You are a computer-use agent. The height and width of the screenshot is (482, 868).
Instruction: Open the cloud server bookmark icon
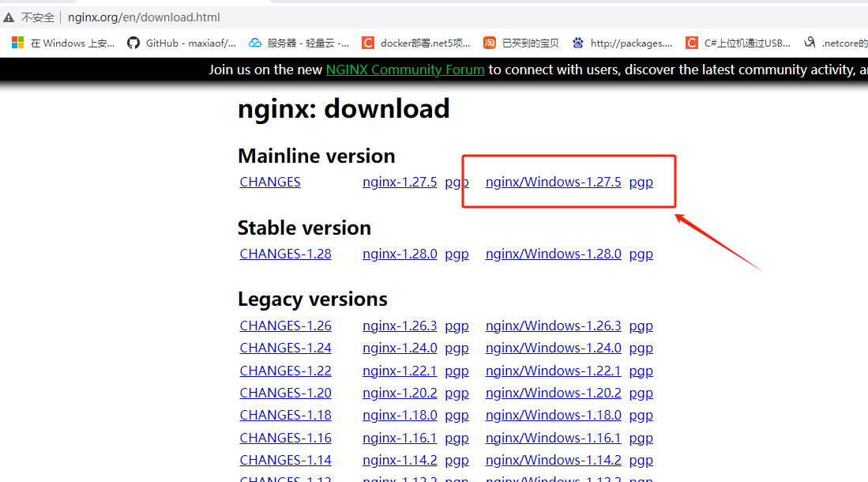[254, 43]
